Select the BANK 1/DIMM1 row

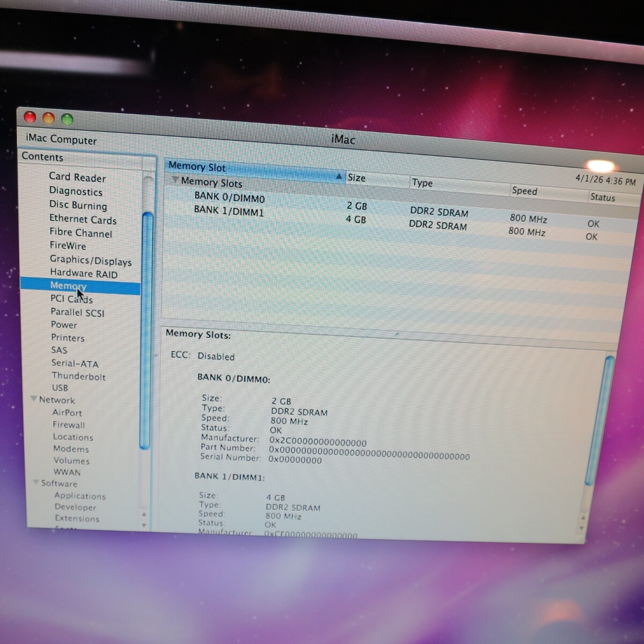pyautogui.click(x=229, y=210)
